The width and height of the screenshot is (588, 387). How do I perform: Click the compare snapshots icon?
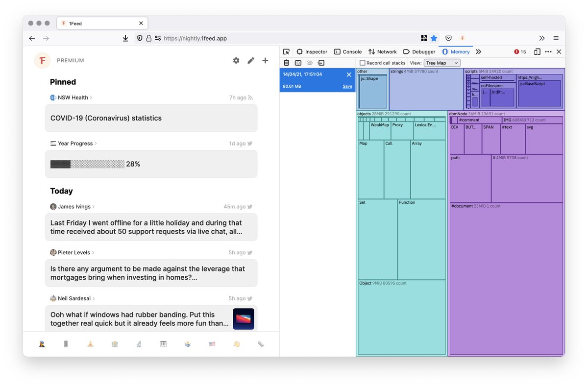(x=310, y=63)
